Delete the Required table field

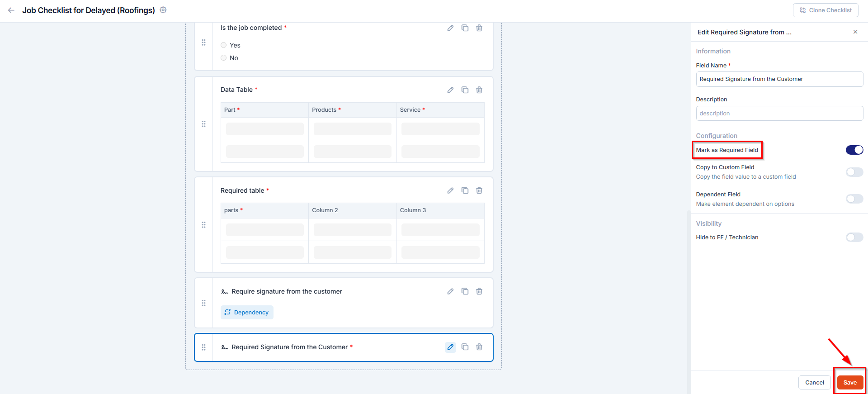479,190
